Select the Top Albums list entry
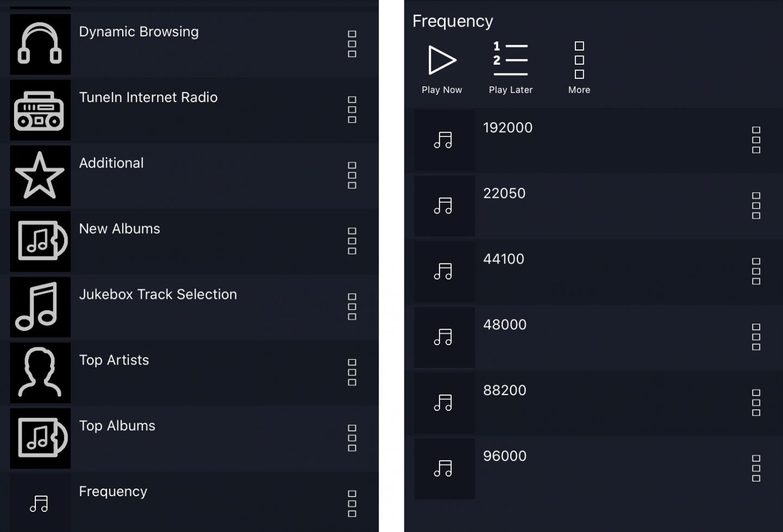Viewport: 783px width, 532px height. click(x=117, y=426)
